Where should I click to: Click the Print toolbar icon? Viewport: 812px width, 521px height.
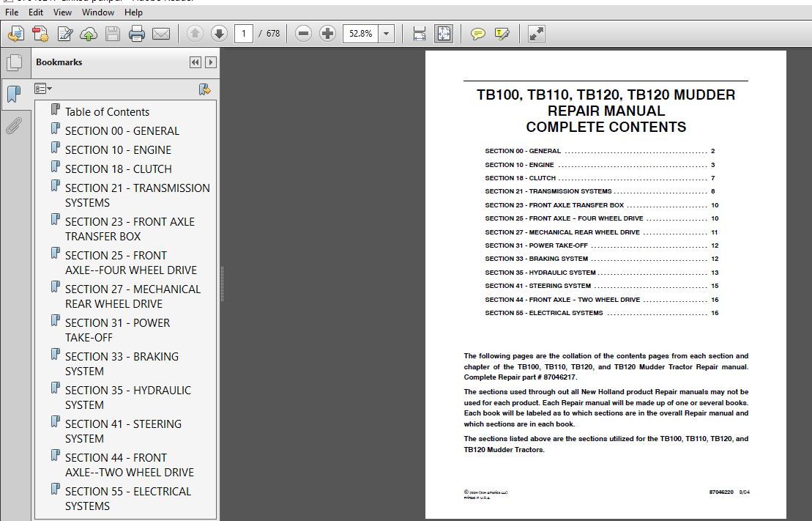click(137, 34)
